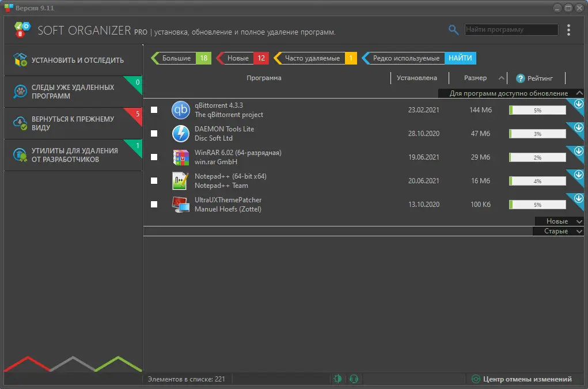
Task: Click update download arrow for DAEMON Tools
Action: tap(578, 127)
